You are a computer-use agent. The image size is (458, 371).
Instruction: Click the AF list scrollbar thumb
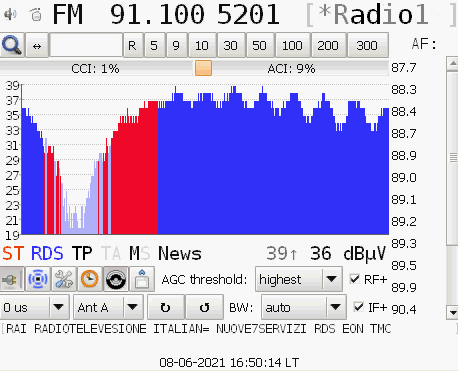pos(452,158)
